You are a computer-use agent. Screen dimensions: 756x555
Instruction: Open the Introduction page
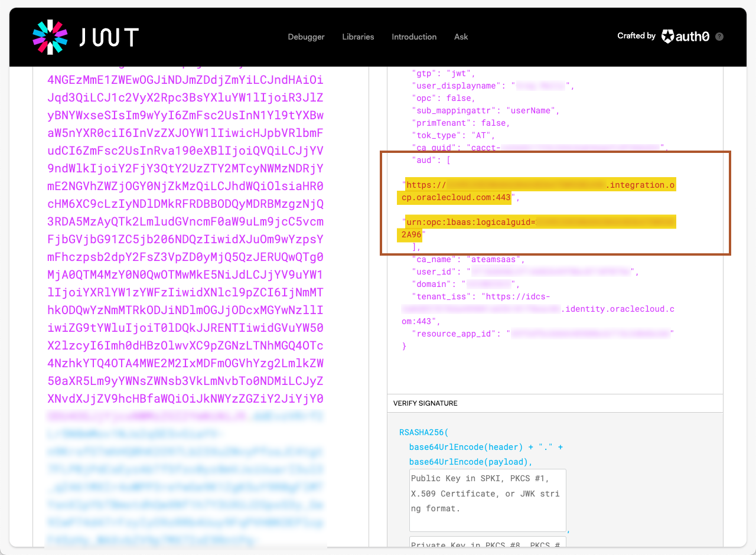pos(414,37)
